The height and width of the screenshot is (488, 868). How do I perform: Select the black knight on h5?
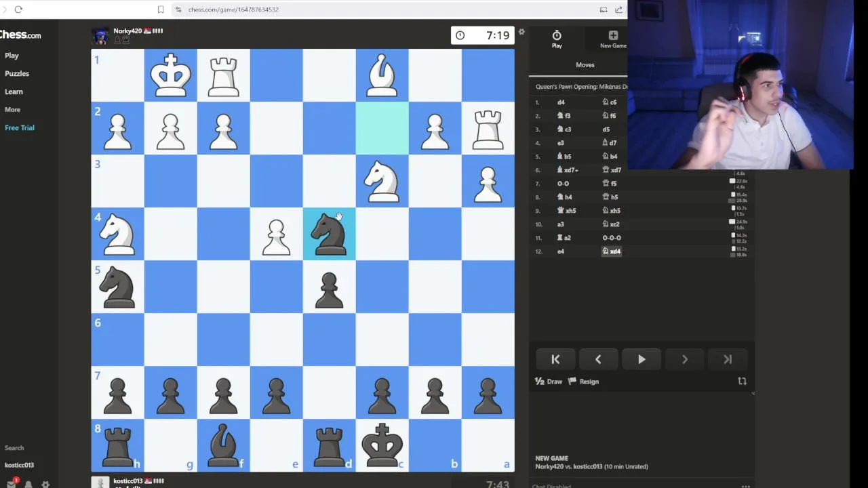[117, 287]
